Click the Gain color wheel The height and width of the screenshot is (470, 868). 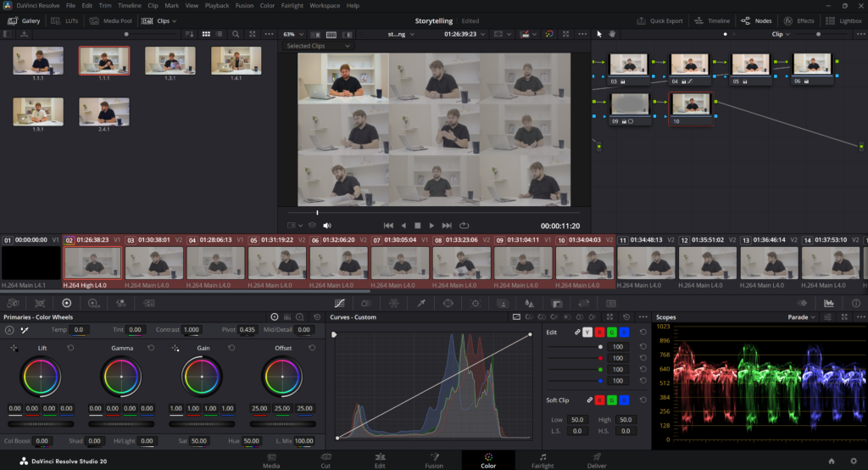202,376
